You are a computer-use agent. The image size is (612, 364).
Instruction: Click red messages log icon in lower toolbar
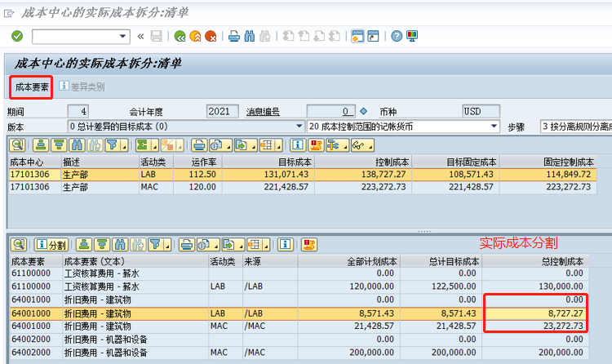pos(308,245)
